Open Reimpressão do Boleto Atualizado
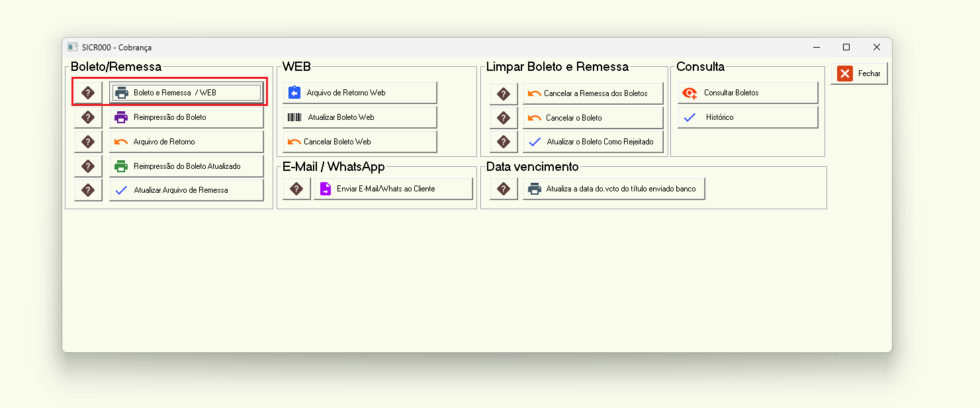 (186, 166)
